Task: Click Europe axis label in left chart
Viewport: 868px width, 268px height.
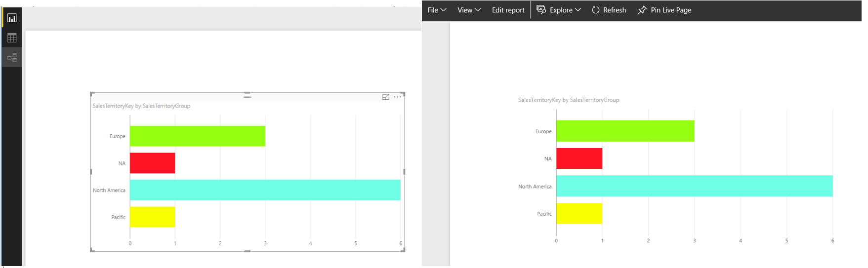Action: tap(118, 136)
